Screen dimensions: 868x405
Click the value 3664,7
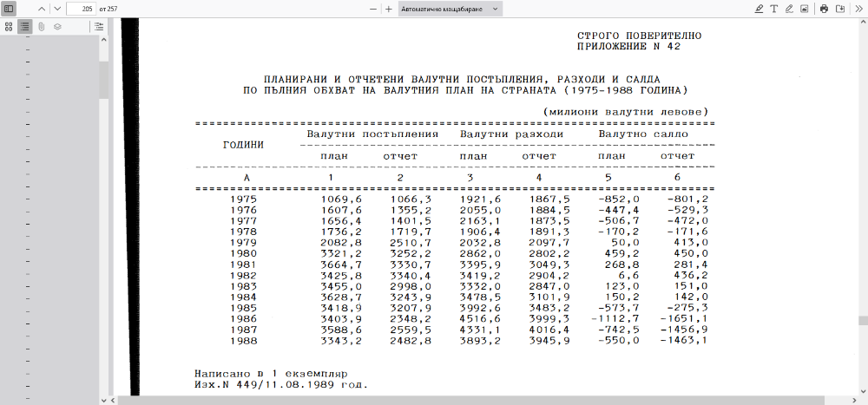click(x=341, y=265)
